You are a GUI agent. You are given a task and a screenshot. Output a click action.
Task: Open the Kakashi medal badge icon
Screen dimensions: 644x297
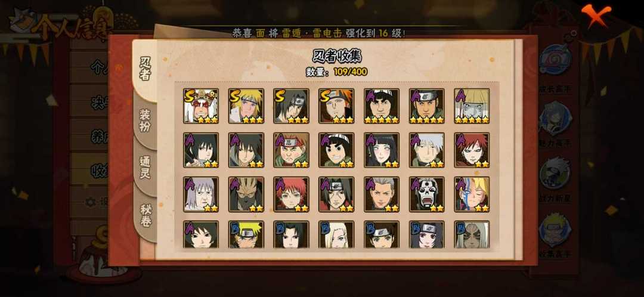(555, 172)
